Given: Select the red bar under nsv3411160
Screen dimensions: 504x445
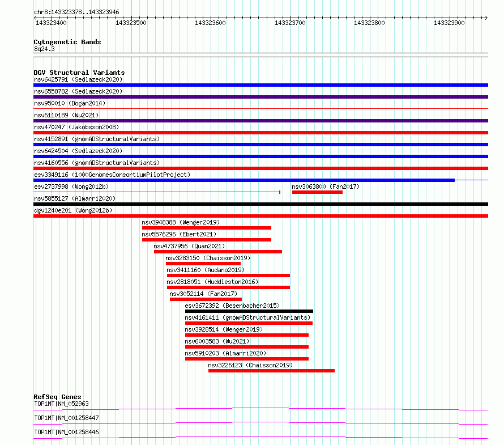Looking at the screenshot, I should pos(229,276).
